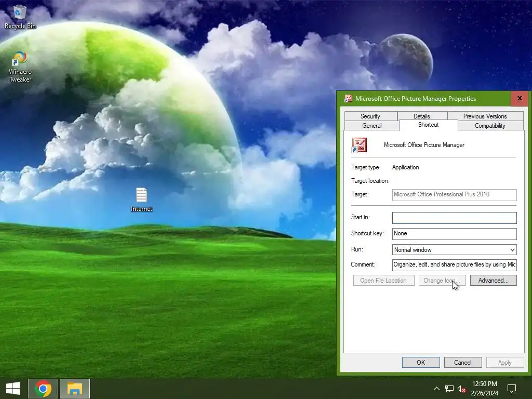Click the Shortcut key field showing None
532x399 pixels.
[x=454, y=234]
